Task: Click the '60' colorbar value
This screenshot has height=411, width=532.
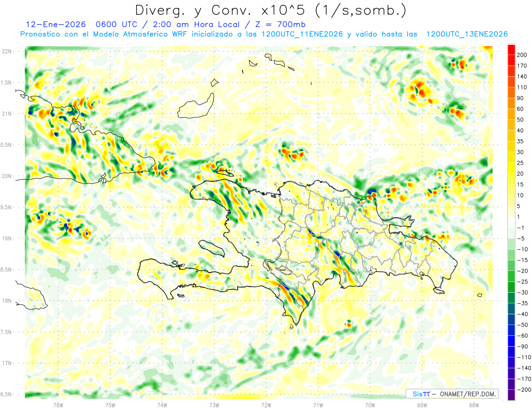Action: (520, 109)
